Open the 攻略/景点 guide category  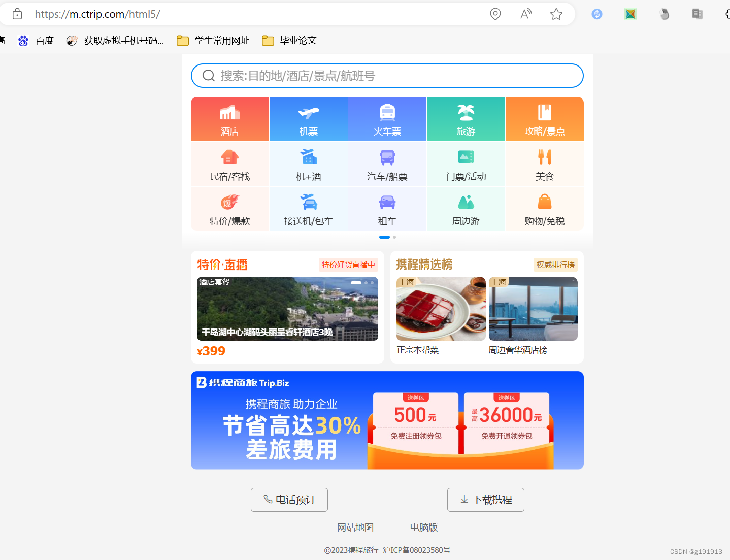point(545,119)
